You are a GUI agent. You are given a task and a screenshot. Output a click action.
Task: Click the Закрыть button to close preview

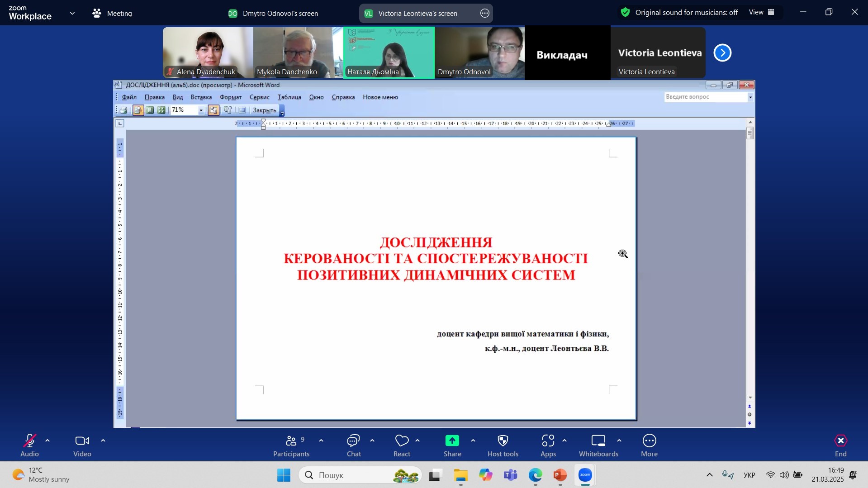pyautogui.click(x=264, y=110)
